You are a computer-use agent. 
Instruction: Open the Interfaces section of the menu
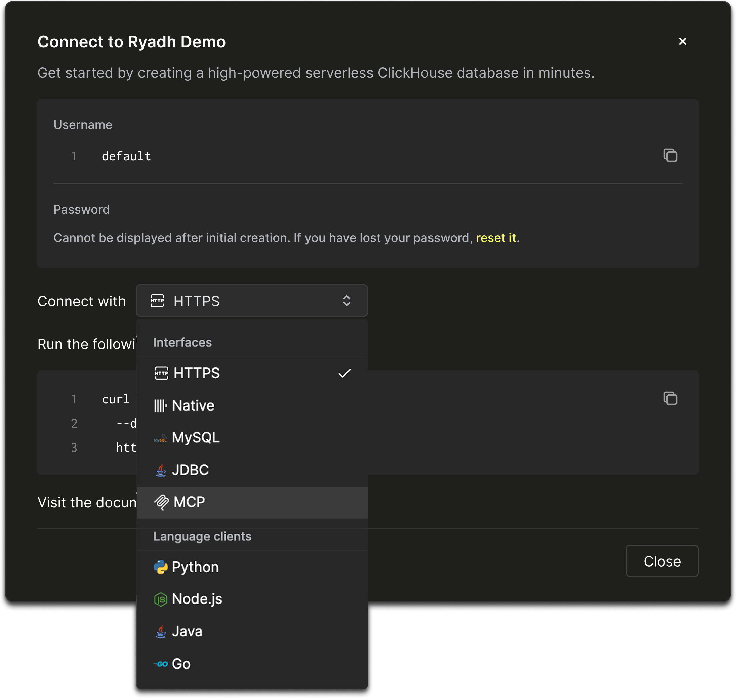coord(182,342)
